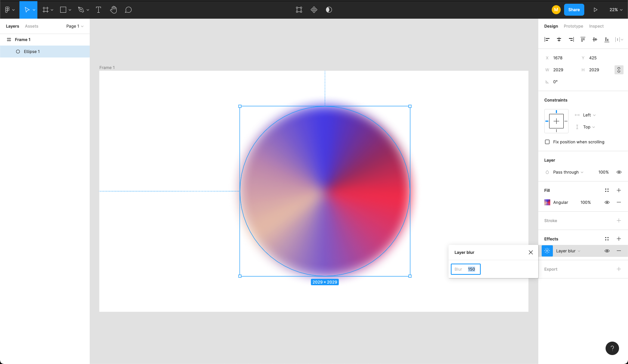
Task: Open the layer blur effect settings icon
Action: pos(547,251)
